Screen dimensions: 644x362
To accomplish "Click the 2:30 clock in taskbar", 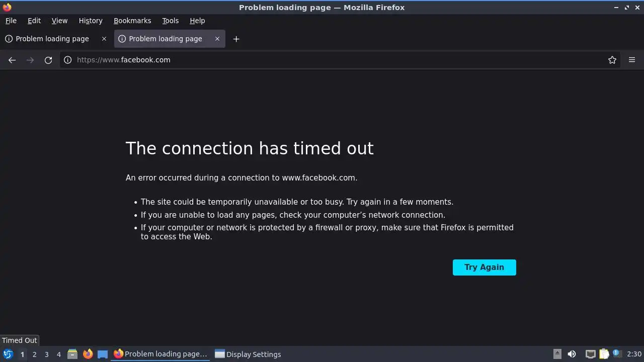I will click(x=634, y=354).
